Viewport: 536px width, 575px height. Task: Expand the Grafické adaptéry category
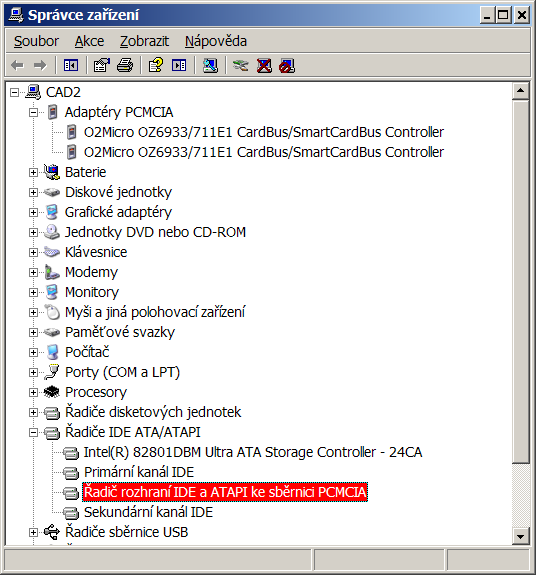tap(33, 212)
